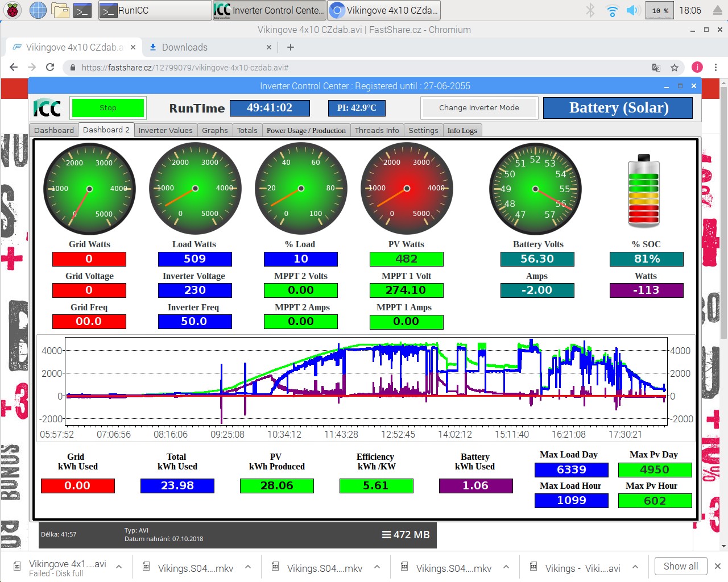Screen dimensions: 728x582
Task: Open a new Chromium tab
Action: click(x=291, y=47)
